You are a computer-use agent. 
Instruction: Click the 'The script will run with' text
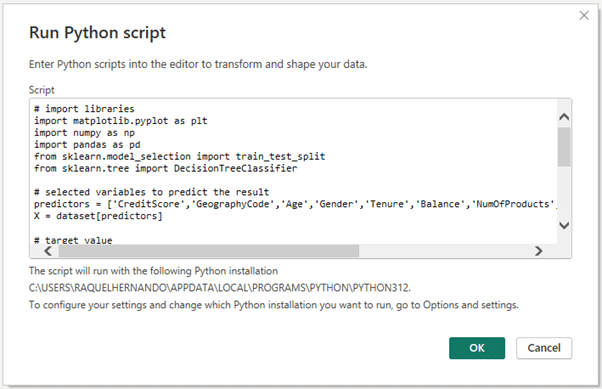click(153, 271)
